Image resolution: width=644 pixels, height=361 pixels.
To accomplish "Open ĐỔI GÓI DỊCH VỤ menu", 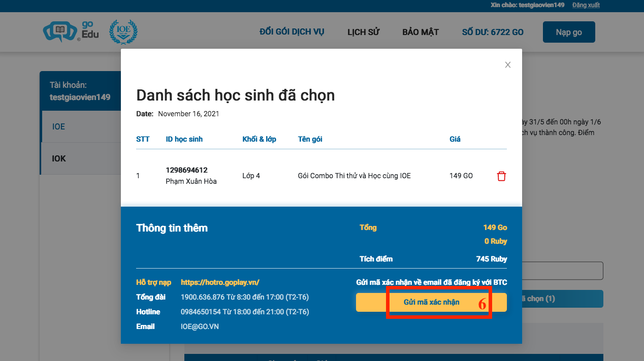I will tap(291, 31).
